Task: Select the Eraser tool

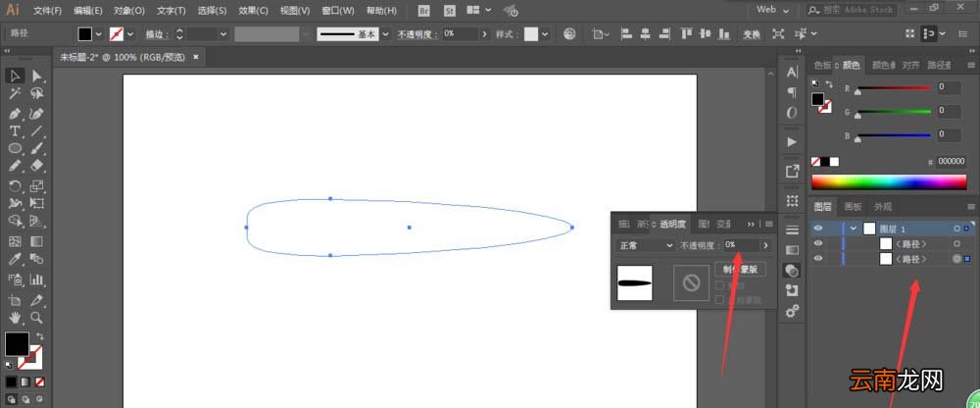Action: [37, 166]
